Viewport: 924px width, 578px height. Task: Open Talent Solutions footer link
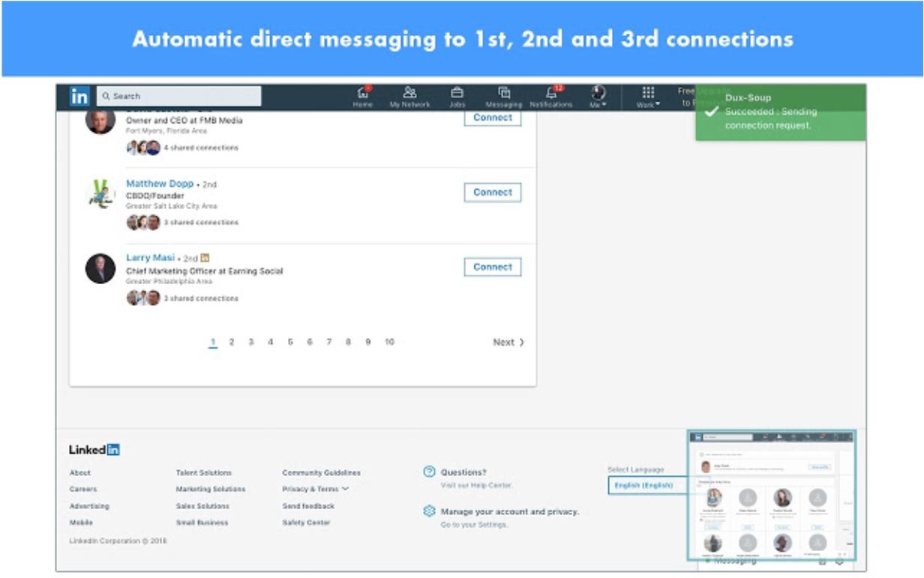point(204,473)
